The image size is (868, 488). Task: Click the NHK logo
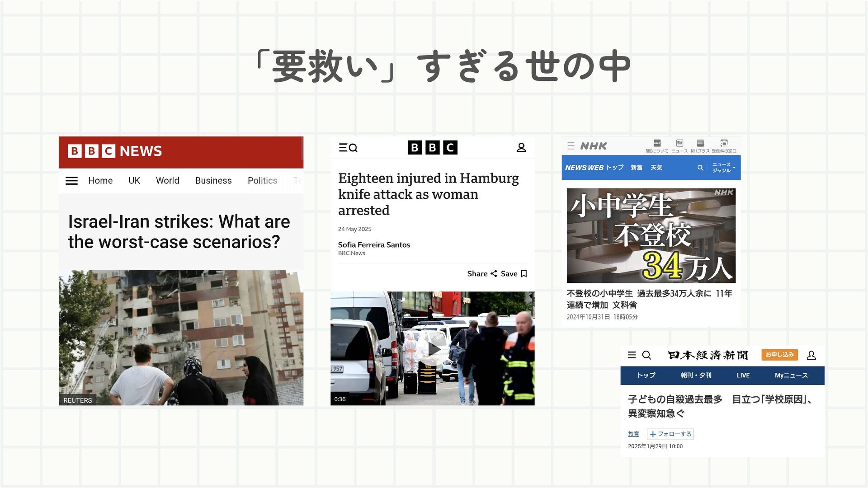[x=594, y=146]
